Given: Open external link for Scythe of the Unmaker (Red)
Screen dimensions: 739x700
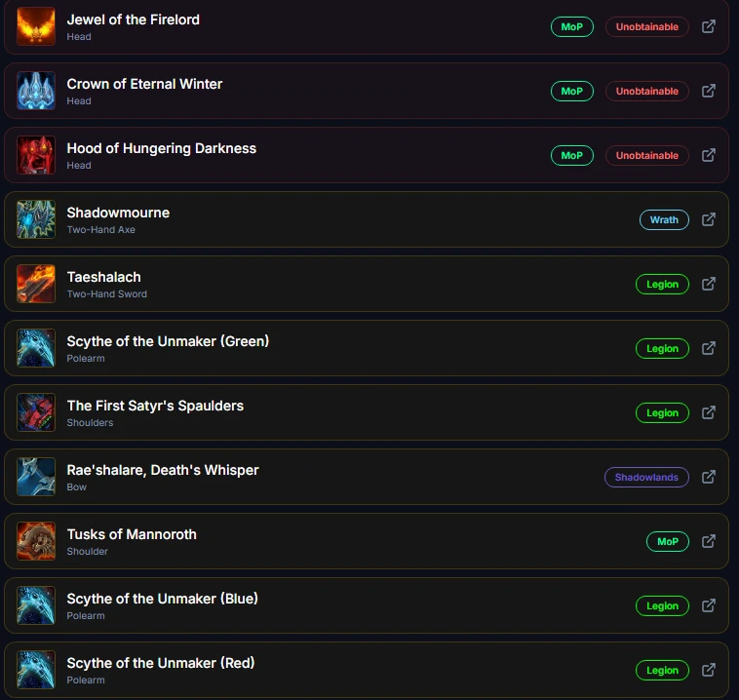Looking at the screenshot, I should 709,670.
